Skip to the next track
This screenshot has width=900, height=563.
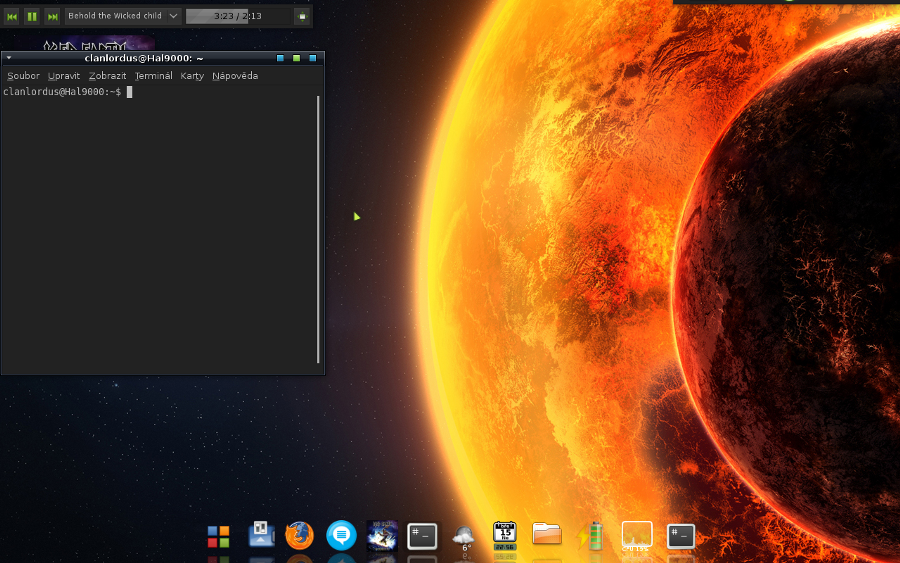(52, 17)
